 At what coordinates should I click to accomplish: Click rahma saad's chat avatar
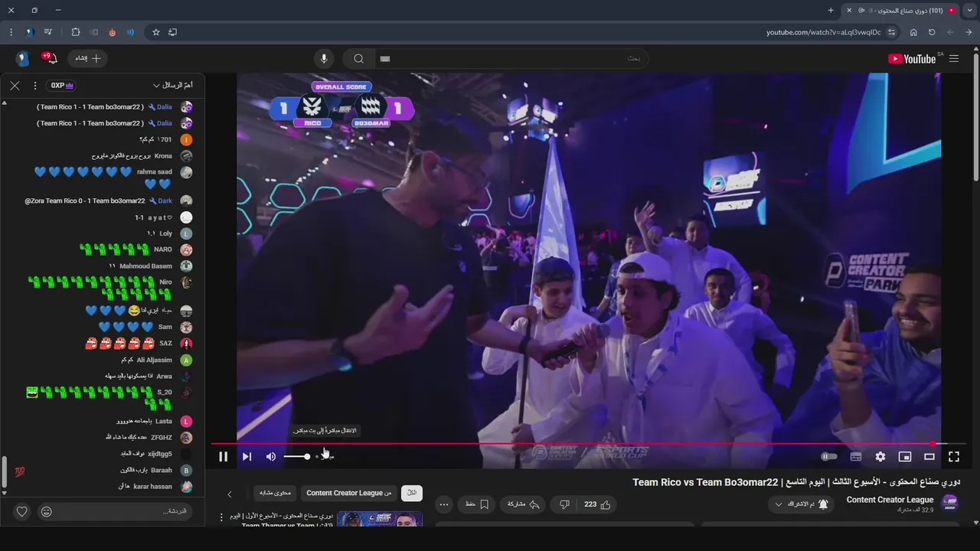(x=186, y=172)
